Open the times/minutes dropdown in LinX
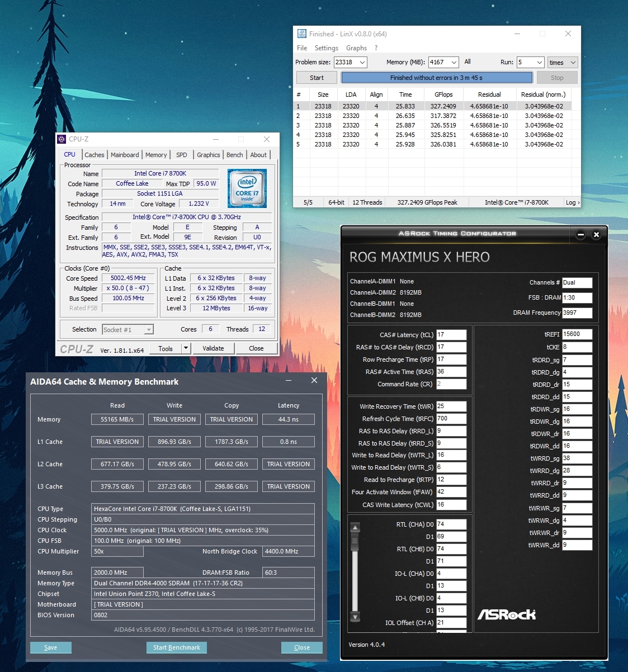The height and width of the screenshot is (672, 628). point(573,63)
